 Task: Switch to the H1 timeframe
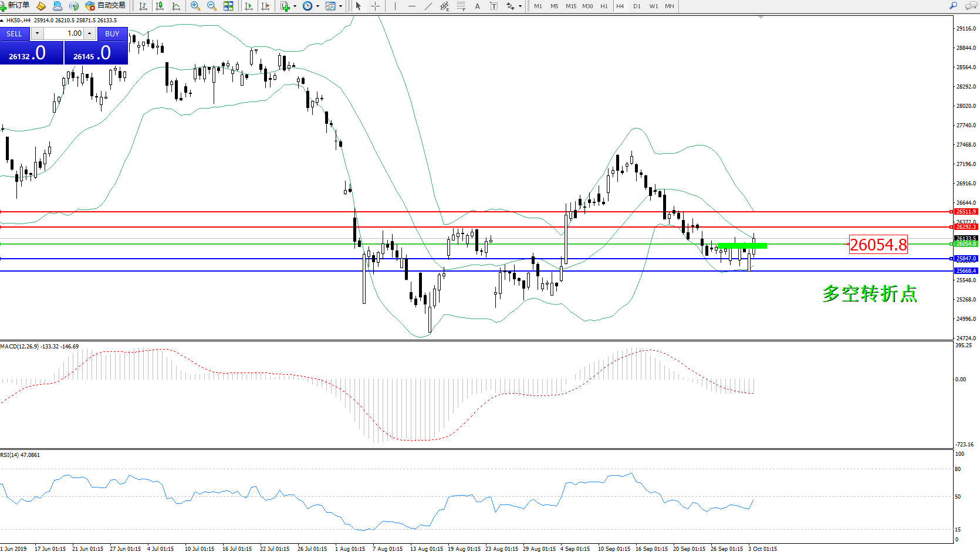604,6
